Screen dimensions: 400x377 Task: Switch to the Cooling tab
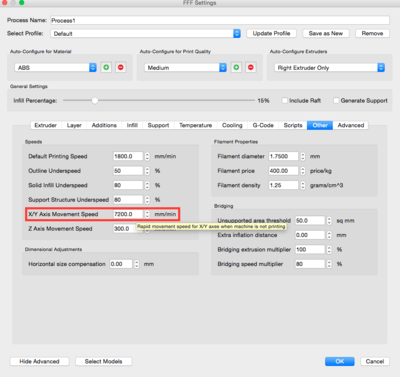232,125
